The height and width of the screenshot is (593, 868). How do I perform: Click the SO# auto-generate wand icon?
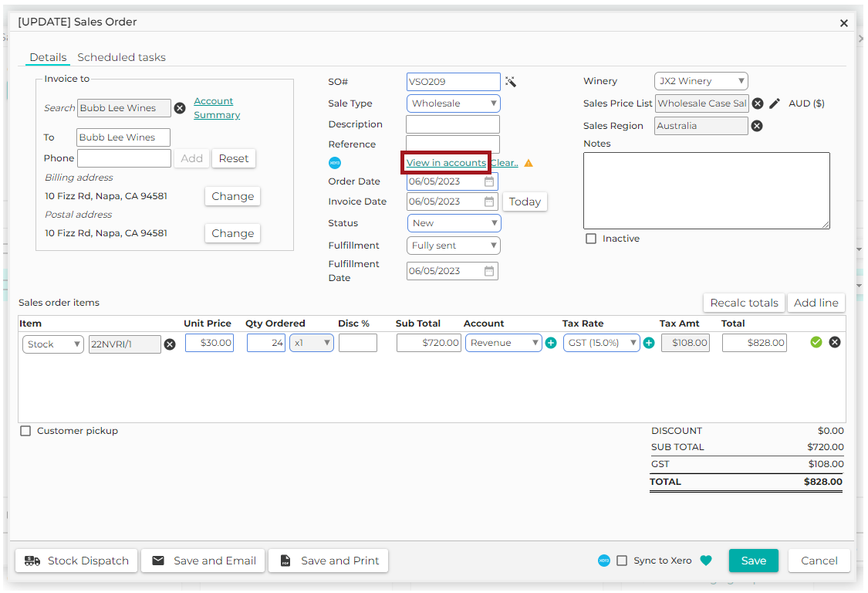coord(511,82)
